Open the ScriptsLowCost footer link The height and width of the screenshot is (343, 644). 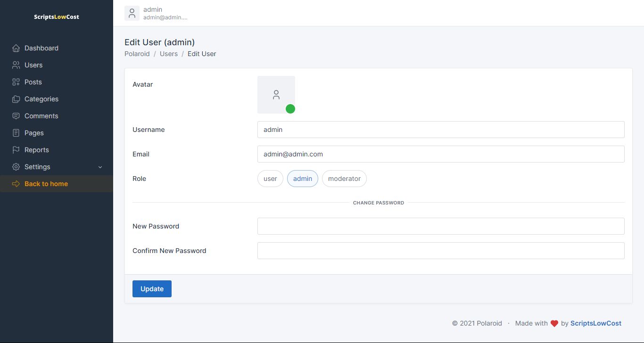coord(596,323)
